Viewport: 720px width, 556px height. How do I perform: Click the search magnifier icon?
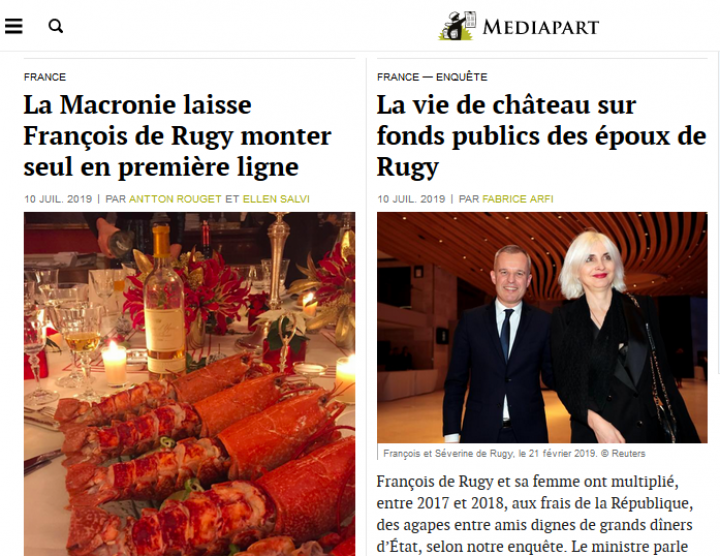pos(56,26)
